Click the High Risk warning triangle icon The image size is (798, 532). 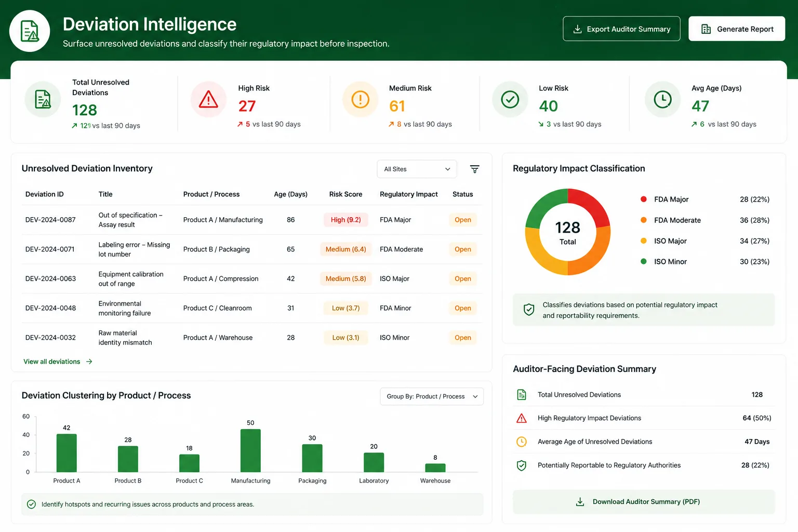tap(208, 99)
